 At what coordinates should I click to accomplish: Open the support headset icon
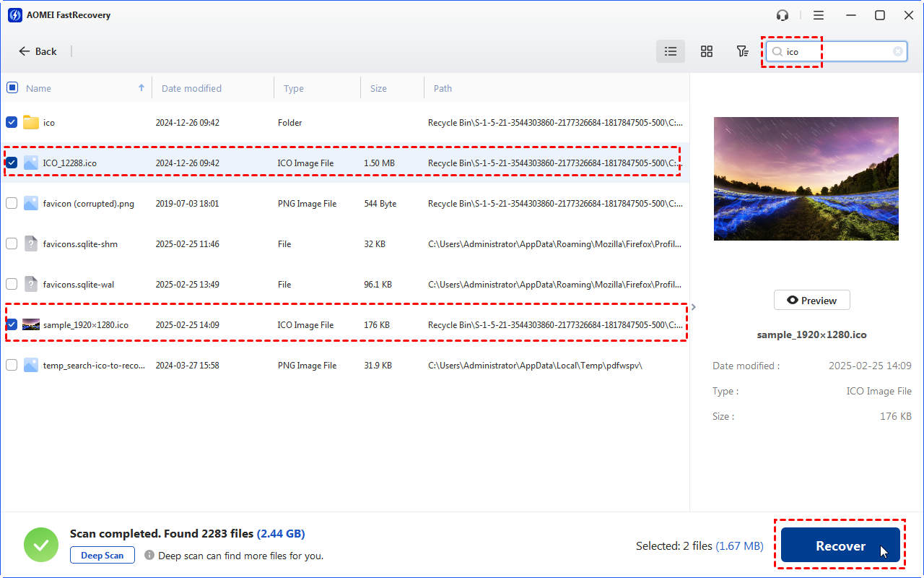(783, 15)
